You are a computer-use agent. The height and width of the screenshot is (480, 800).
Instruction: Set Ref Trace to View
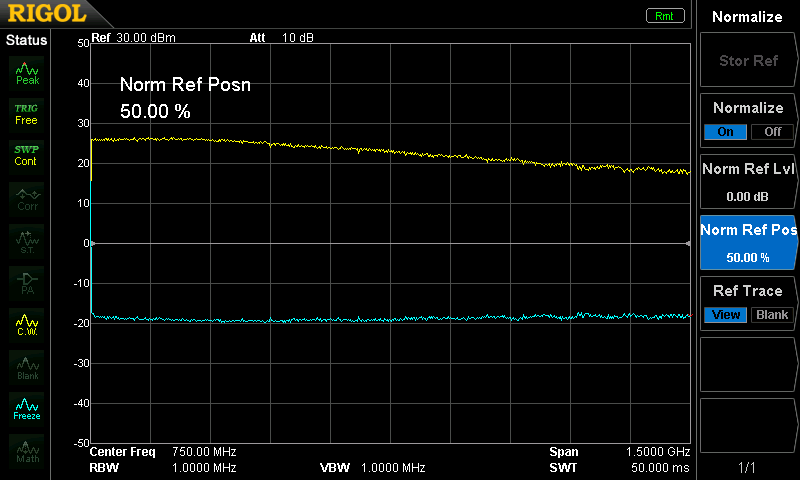point(725,315)
